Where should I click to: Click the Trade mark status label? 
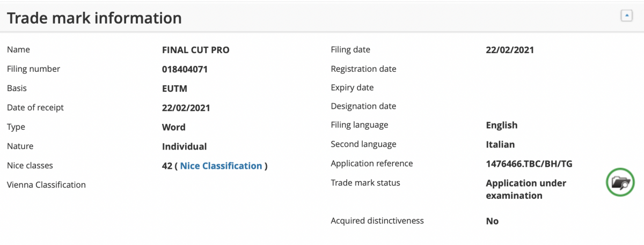coord(365,183)
